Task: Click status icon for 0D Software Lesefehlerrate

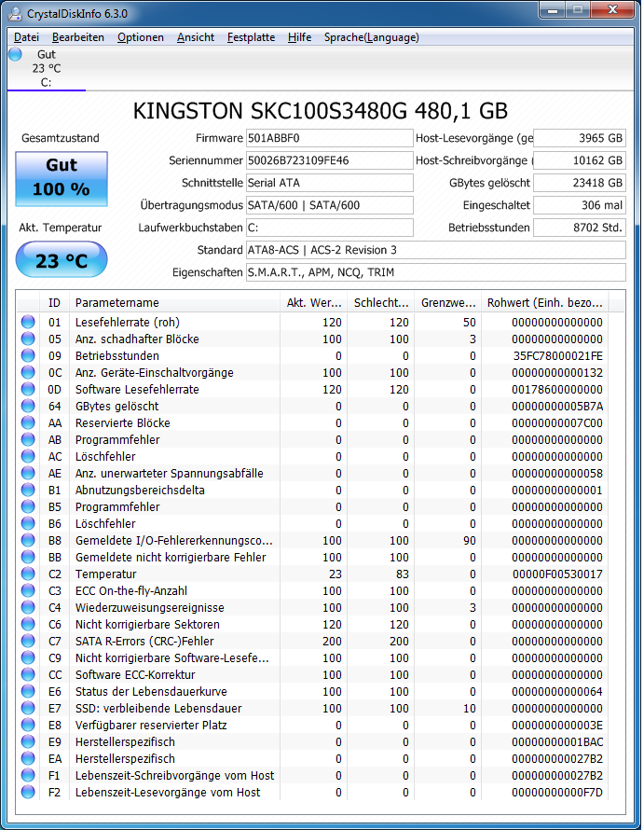Action: pos(28,389)
